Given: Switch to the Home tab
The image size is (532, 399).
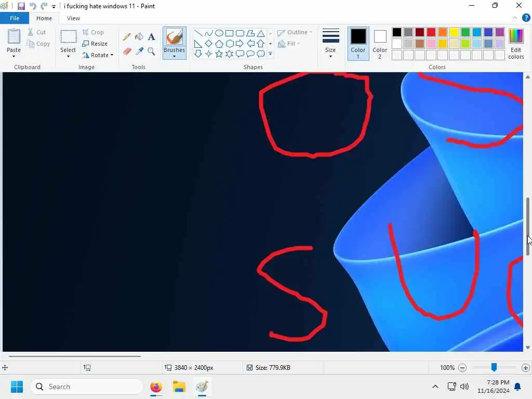Looking at the screenshot, I should pos(44,18).
